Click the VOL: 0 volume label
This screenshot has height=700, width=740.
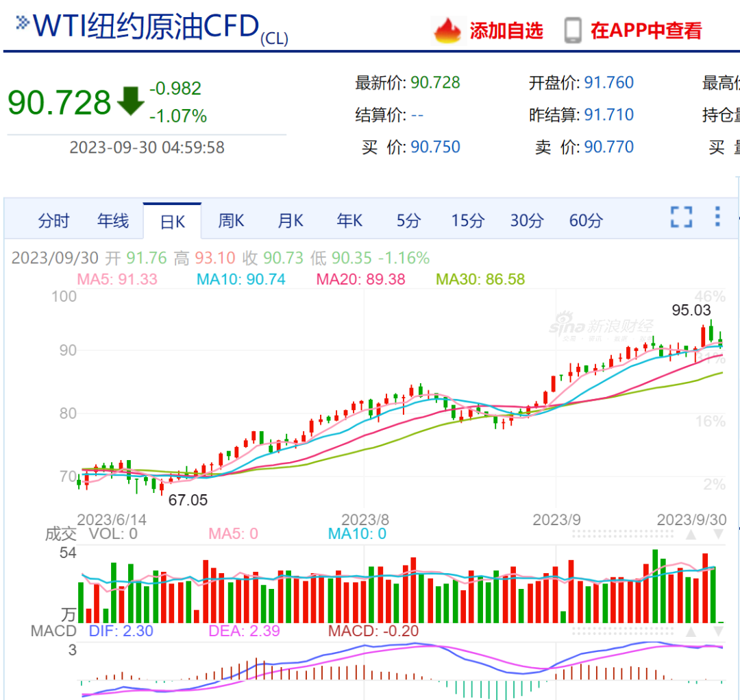[x=113, y=533]
